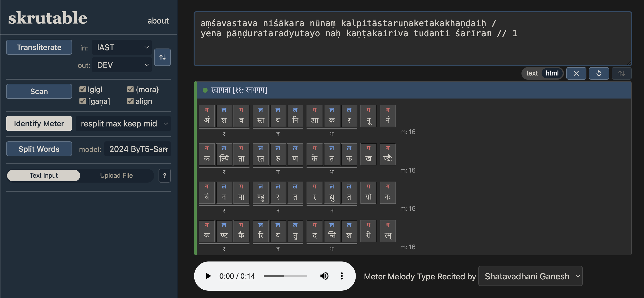Click the green status dot by meter name
Image resolution: width=644 pixels, height=298 pixels.
point(205,90)
